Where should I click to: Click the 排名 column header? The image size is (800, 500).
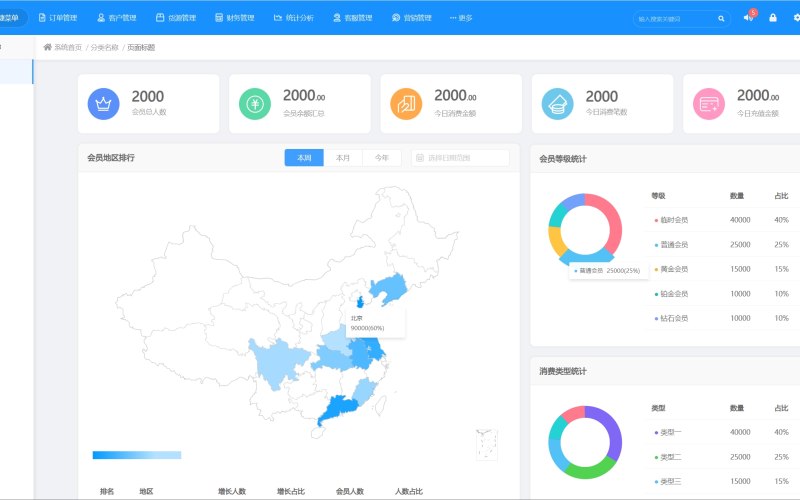click(x=107, y=491)
